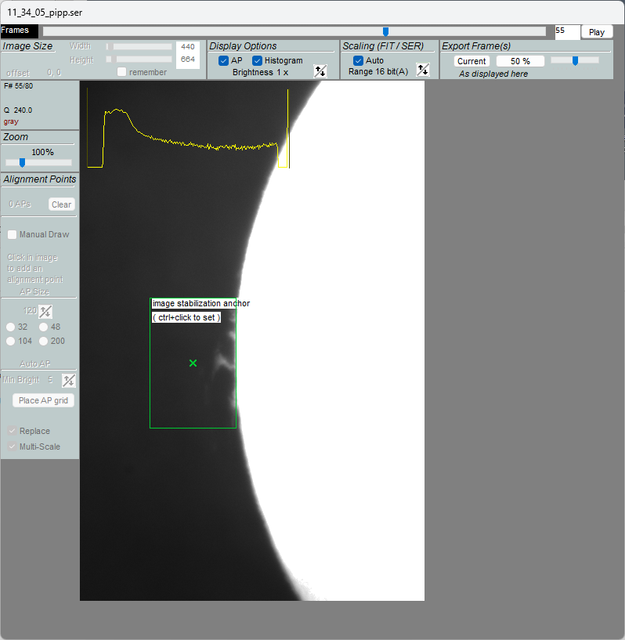Image resolution: width=625 pixels, height=640 pixels.
Task: Click the 'Auto AP' label
Action: pyautogui.click(x=35, y=364)
